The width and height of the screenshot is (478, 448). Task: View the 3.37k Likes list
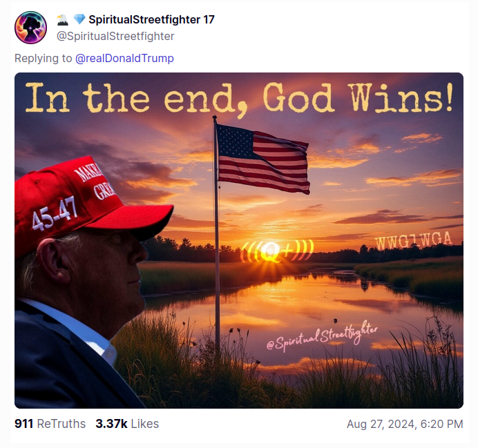(x=127, y=424)
